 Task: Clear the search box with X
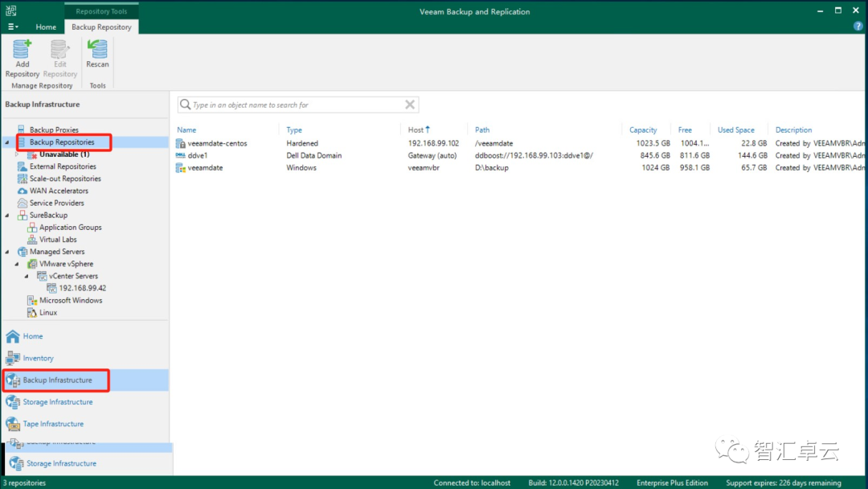click(410, 105)
